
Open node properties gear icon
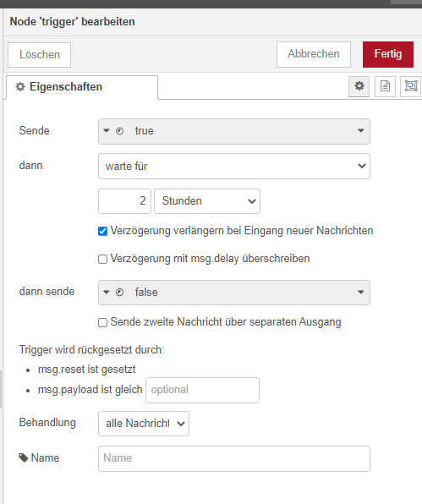[x=359, y=86]
